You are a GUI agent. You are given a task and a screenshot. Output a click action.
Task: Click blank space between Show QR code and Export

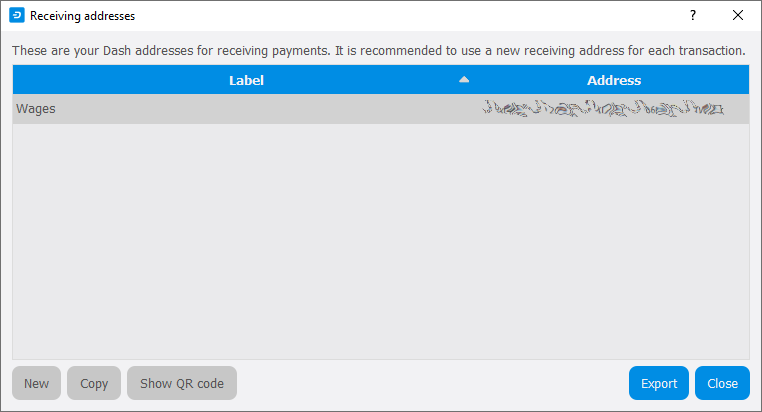point(430,383)
